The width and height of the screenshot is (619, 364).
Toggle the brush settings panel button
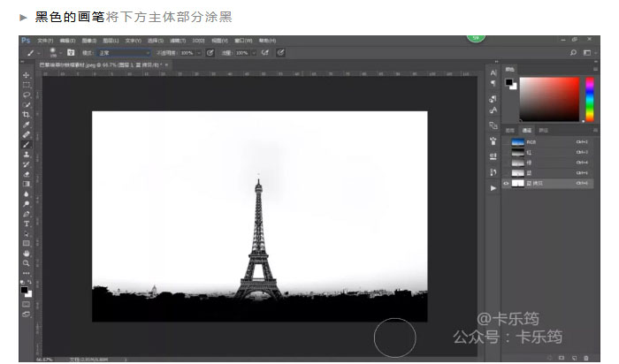(x=71, y=52)
